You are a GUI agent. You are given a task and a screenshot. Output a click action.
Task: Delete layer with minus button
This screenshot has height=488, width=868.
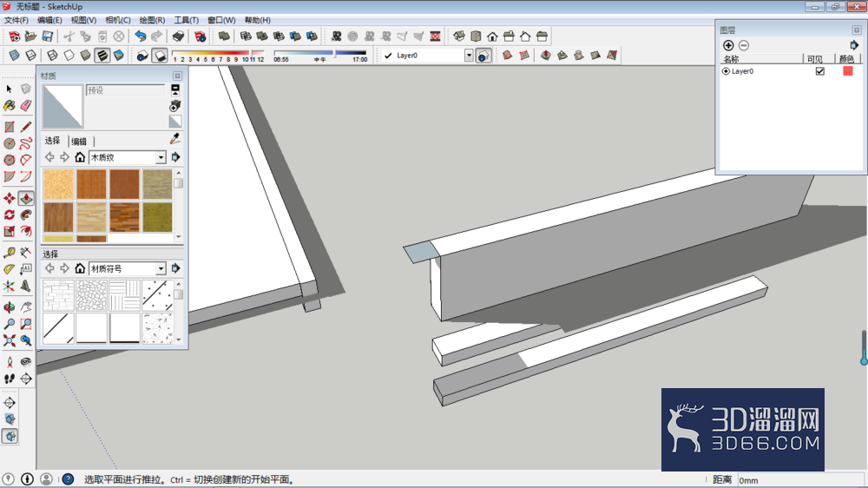744,45
